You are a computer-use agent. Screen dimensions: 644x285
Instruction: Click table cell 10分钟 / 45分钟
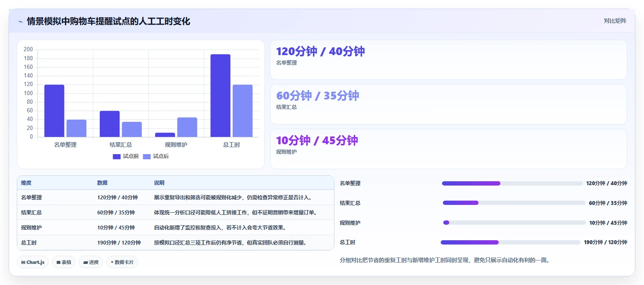click(x=116, y=228)
